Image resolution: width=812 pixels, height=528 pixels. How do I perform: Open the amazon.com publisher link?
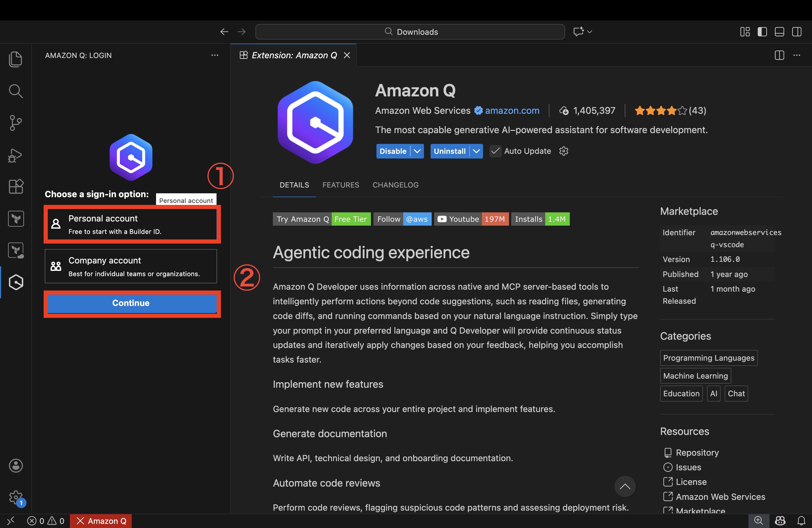[512, 110]
